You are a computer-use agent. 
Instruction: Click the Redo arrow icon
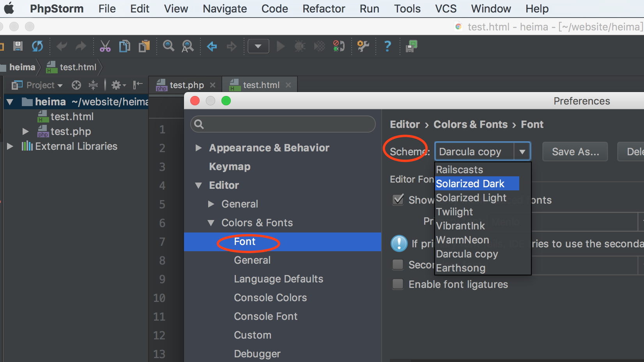[x=81, y=46]
